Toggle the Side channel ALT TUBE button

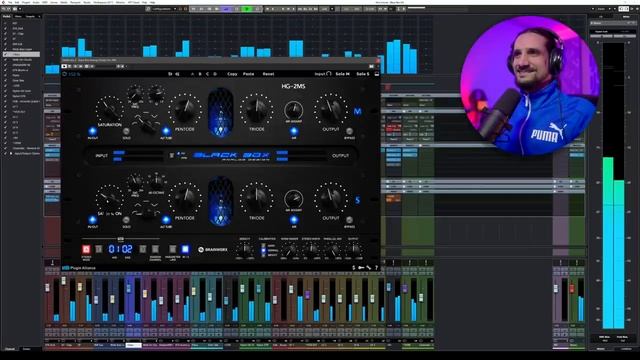coord(166,220)
